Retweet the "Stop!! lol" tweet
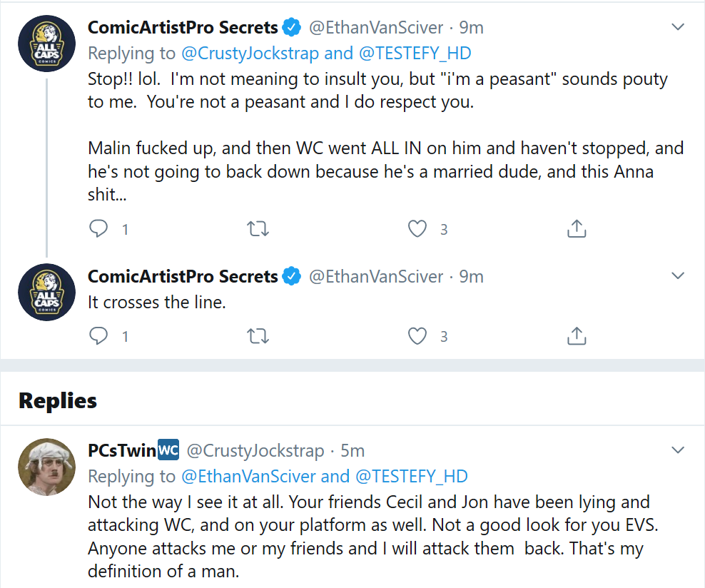The image size is (705, 588). pyautogui.click(x=258, y=229)
